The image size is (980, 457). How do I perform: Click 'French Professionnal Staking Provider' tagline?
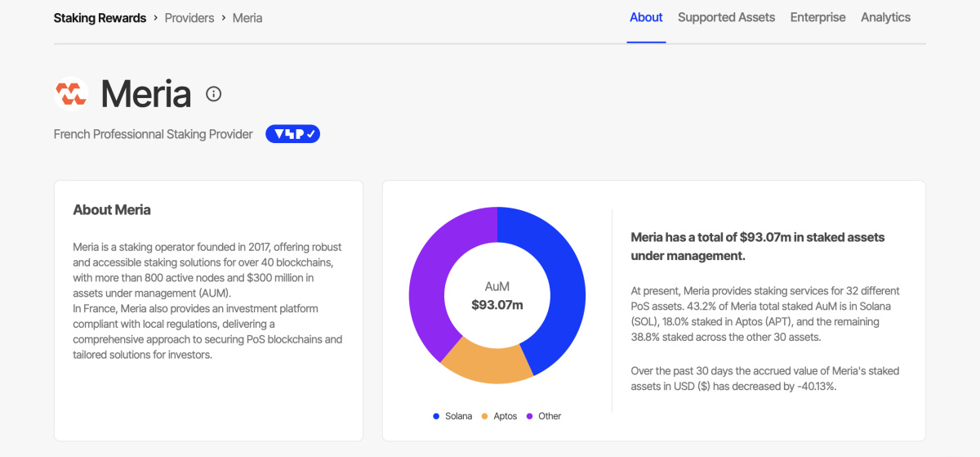coord(154,134)
